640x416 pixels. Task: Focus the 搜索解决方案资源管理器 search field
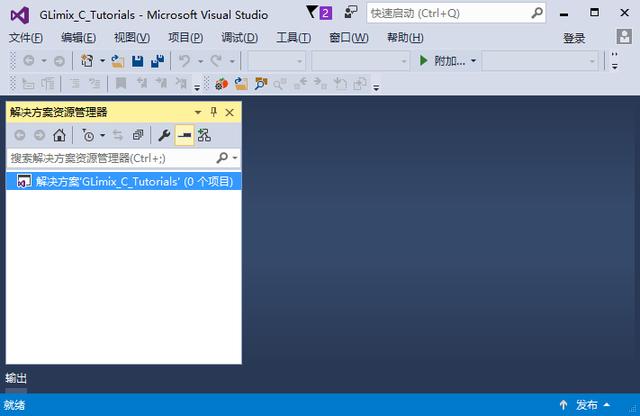tap(123, 158)
